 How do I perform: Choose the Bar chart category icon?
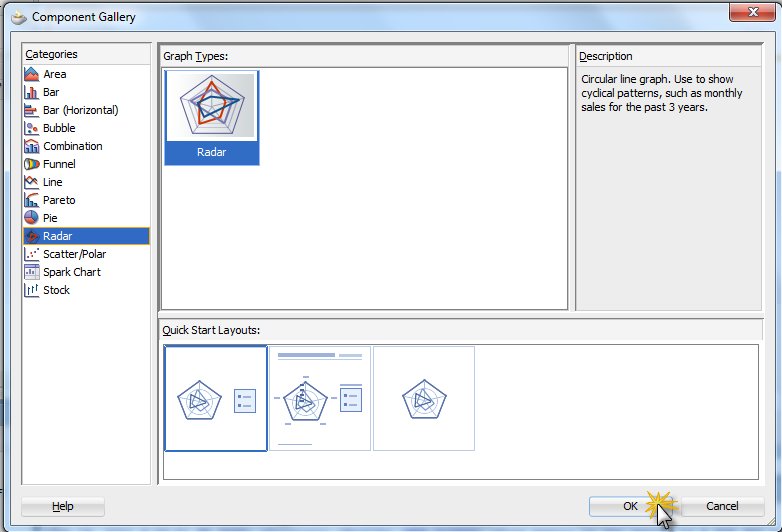point(32,92)
